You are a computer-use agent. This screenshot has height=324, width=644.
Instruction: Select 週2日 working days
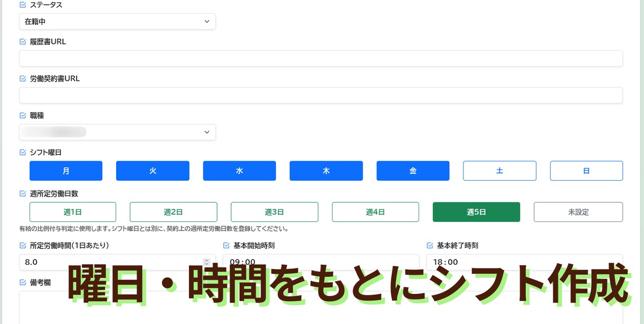[x=174, y=212]
